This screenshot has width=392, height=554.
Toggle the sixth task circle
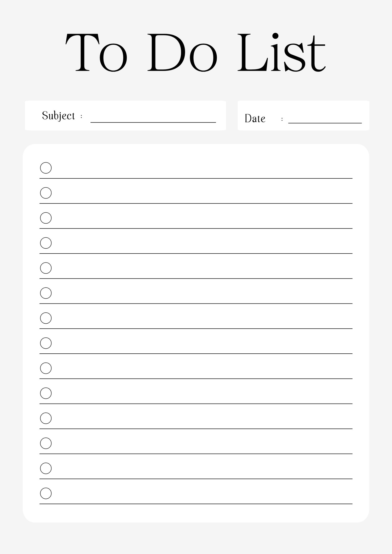coord(46,293)
